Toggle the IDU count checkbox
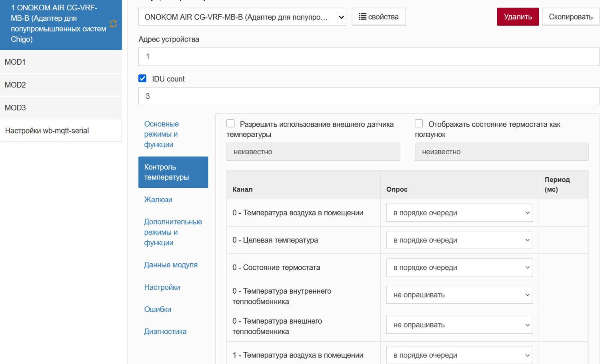This screenshot has width=600, height=364. pos(142,79)
